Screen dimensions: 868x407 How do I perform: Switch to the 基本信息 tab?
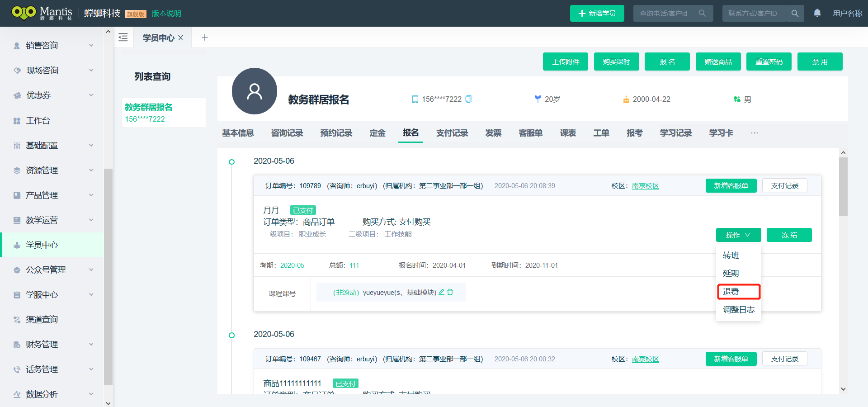(x=238, y=133)
